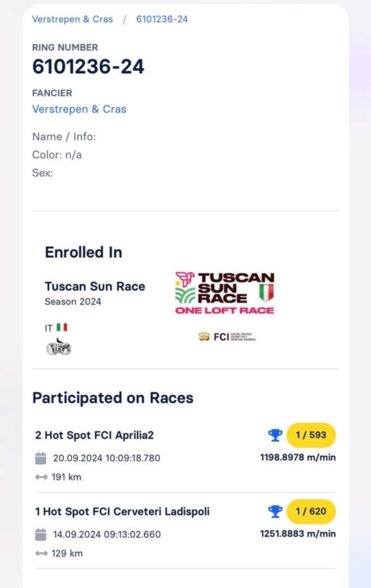Open the Tuscan Sun Race logo image
This screenshot has height=588, width=371.
pyautogui.click(x=224, y=292)
